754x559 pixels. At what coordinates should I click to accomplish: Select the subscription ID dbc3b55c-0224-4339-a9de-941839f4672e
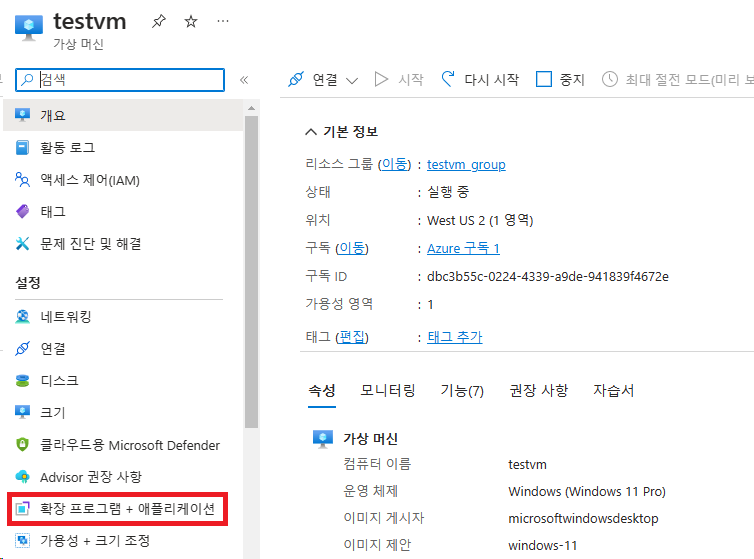(x=548, y=277)
